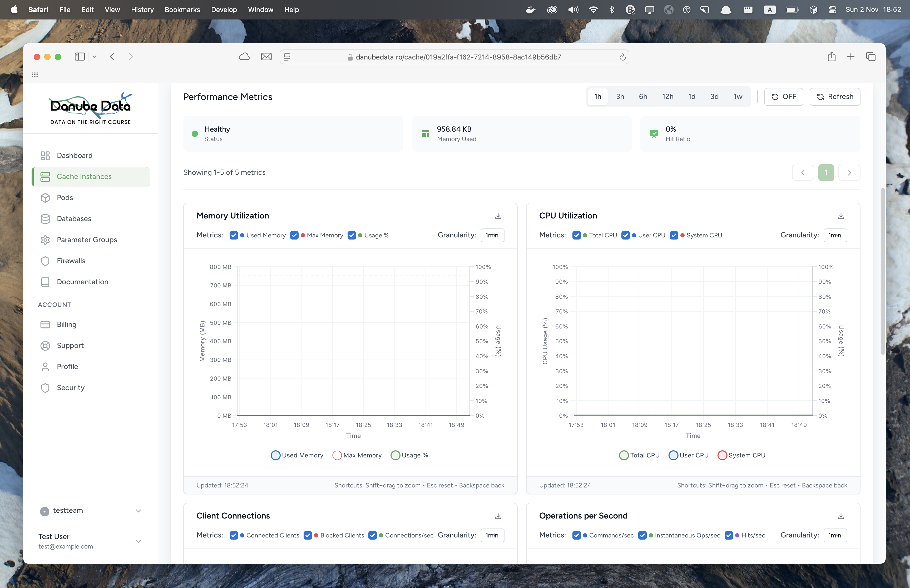Viewport: 910px width, 588px height.
Task: Disable the Blocked Clients checkbox
Action: pyautogui.click(x=307, y=535)
